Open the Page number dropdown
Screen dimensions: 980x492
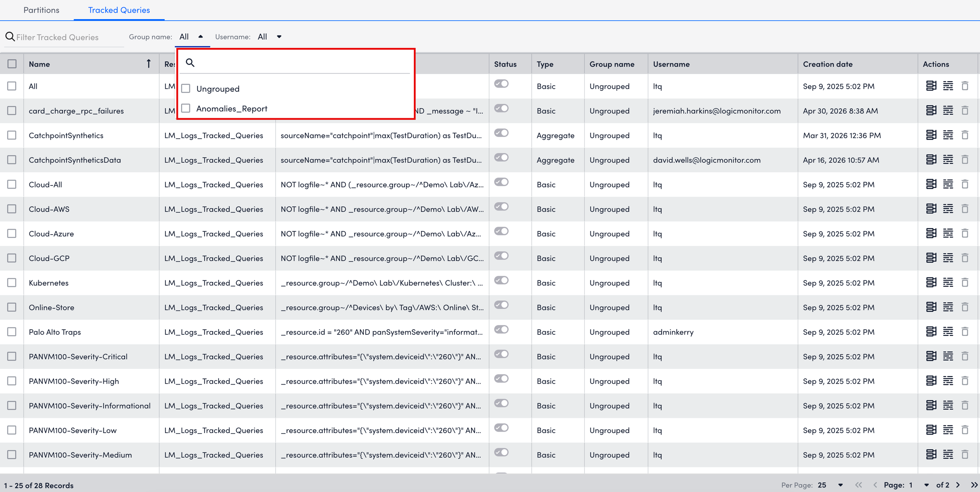926,485
